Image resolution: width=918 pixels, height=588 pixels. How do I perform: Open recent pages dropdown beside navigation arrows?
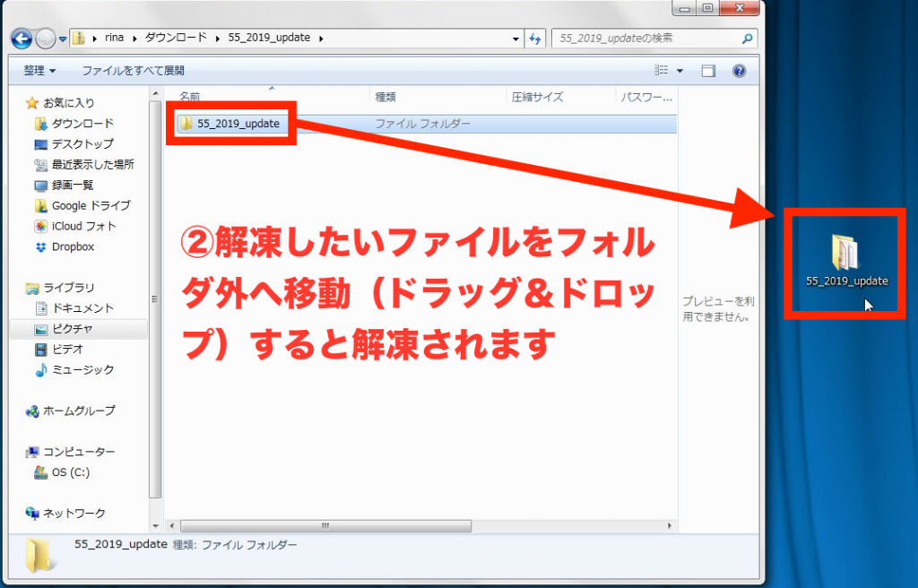pyautogui.click(x=63, y=39)
